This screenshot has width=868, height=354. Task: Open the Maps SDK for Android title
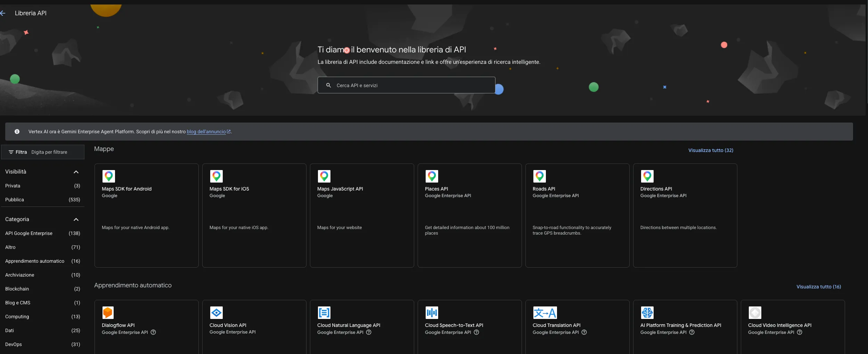pos(126,189)
